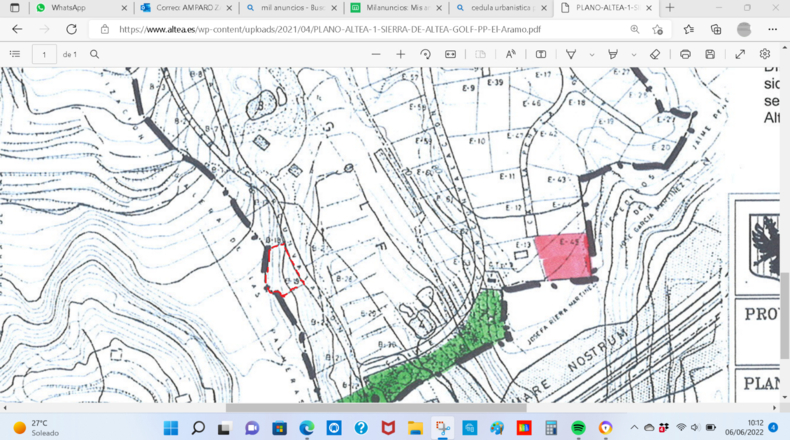Print the PDF document

coord(685,54)
